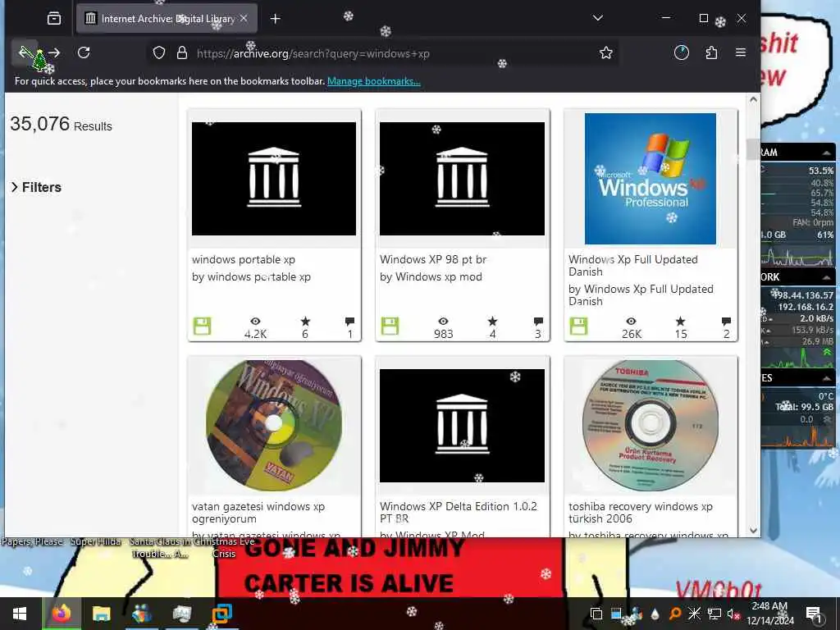
Task: Follow the Manage bookmarks link
Action: (x=373, y=81)
